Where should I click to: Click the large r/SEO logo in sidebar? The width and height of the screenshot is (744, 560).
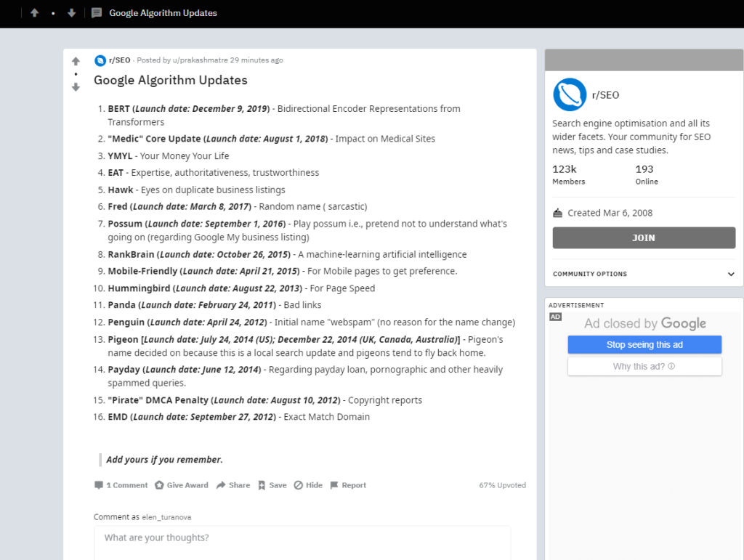coord(570,94)
